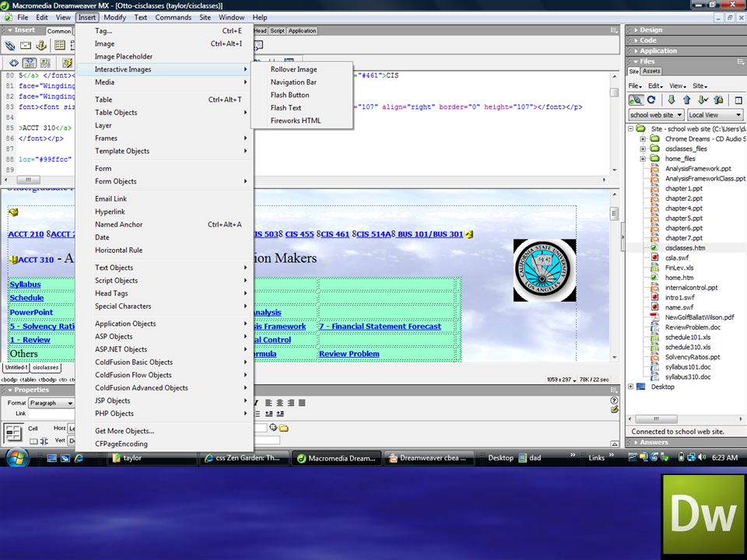This screenshot has width=747, height=560.
Task: Click the university seal image
Action: tap(545, 270)
